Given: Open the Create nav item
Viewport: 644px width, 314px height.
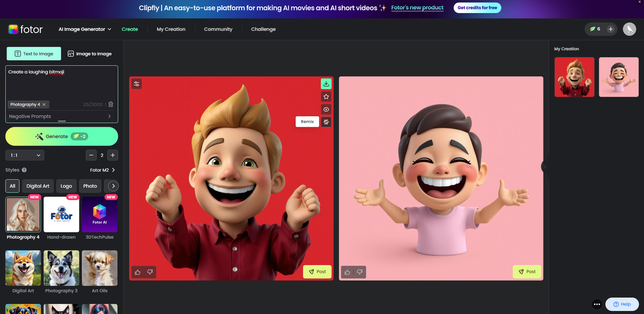Looking at the screenshot, I should [130, 29].
